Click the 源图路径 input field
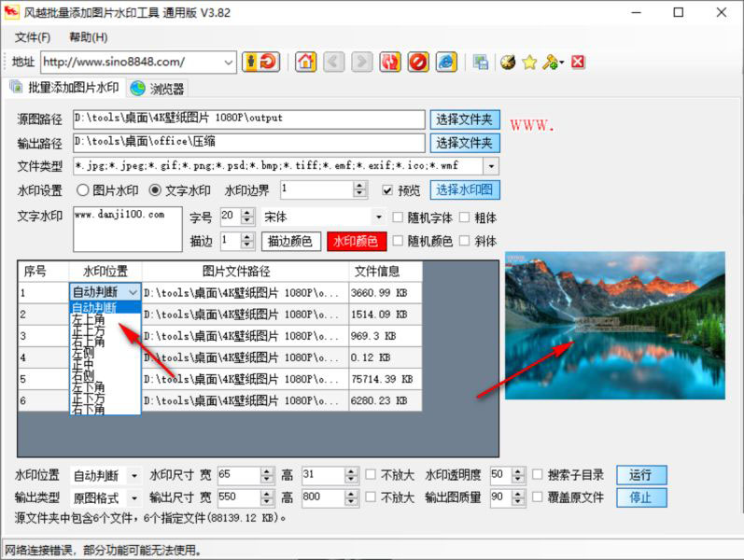The width and height of the screenshot is (744, 560). (x=249, y=119)
